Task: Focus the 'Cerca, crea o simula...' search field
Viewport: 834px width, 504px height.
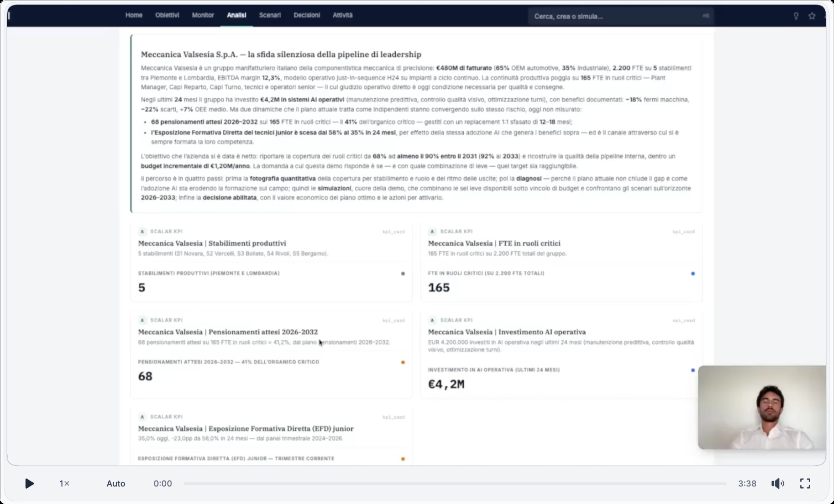Action: click(x=621, y=16)
